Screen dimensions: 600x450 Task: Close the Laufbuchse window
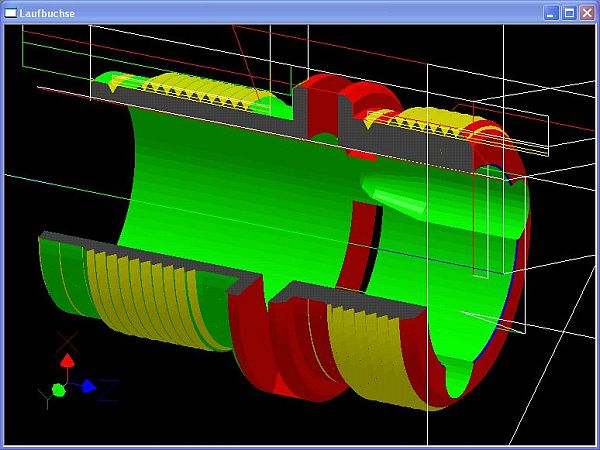coord(586,12)
